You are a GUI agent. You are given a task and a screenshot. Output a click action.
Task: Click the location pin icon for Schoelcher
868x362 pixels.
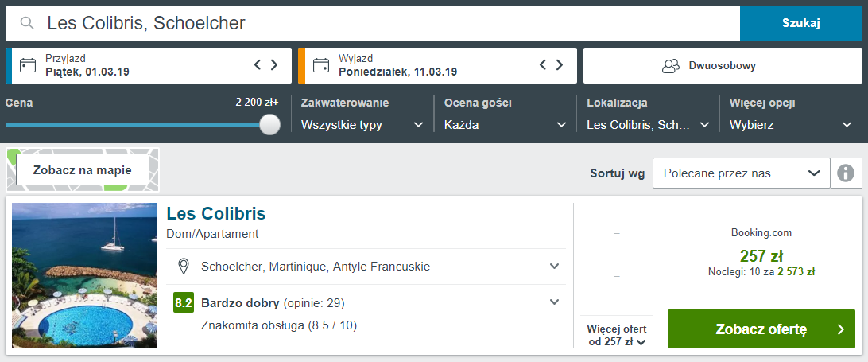tap(184, 266)
